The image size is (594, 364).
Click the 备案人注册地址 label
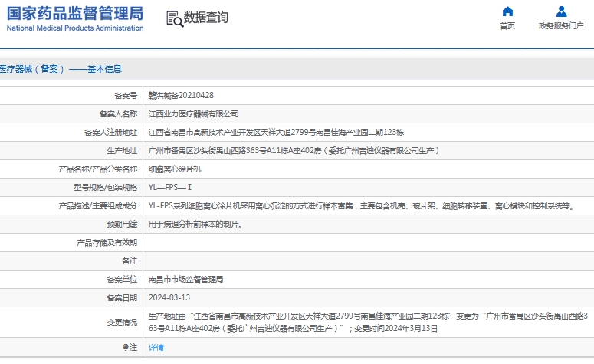[110, 133]
